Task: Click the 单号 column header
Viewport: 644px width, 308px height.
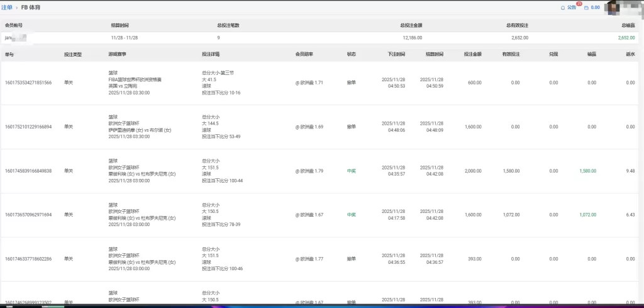Action: (9, 54)
